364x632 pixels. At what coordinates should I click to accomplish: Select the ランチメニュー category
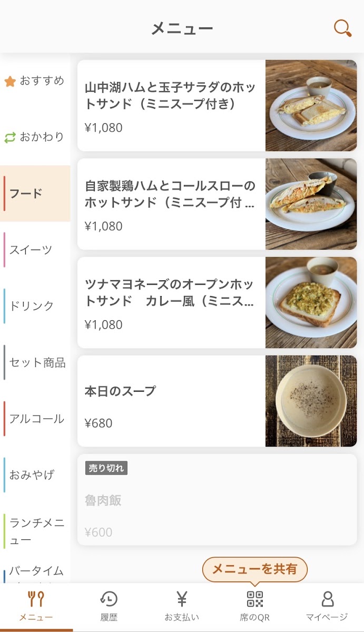click(36, 531)
